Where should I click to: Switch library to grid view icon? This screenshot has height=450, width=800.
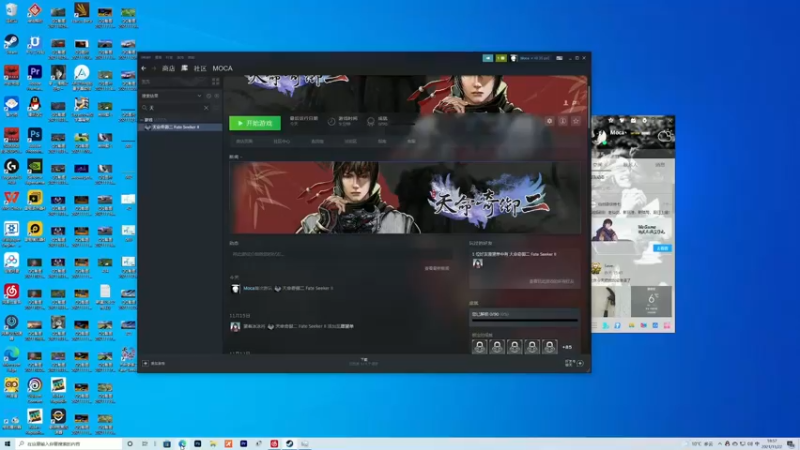(x=215, y=82)
